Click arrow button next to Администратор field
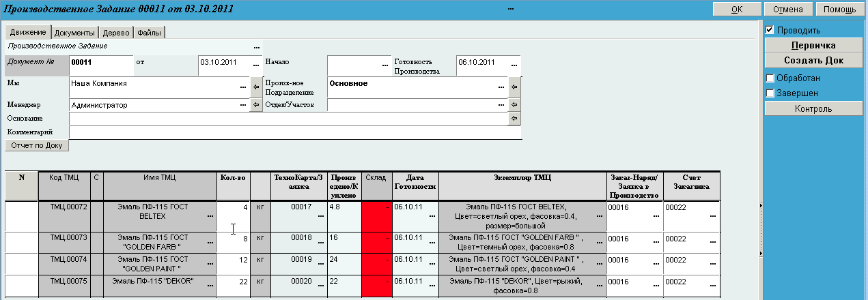 tap(255, 105)
